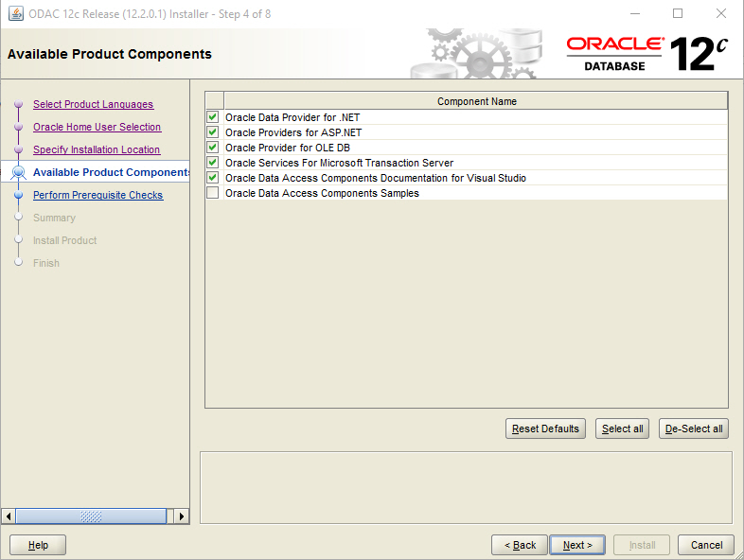Uncheck Documentation for Visual Studio checkbox
The width and height of the screenshot is (744, 560).
tap(213, 177)
